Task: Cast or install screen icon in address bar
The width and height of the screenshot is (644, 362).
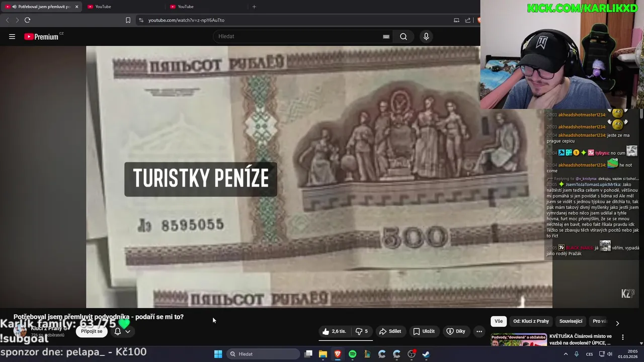Action: [x=456, y=20]
